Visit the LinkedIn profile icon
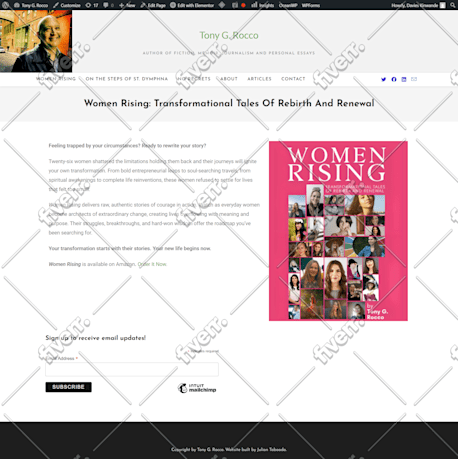Image resolution: width=458 pixels, height=459 pixels. 404,79
